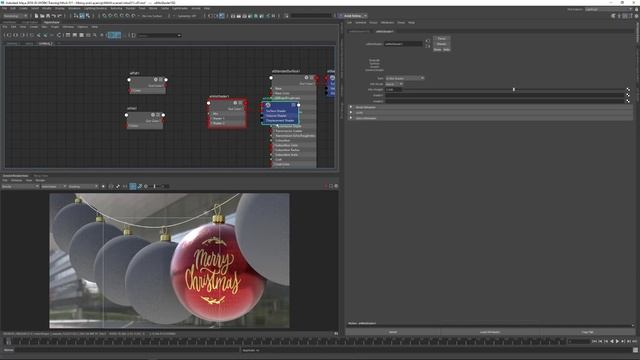Viewport: 640px width, 360px height.
Task: Open the Attributes menu in the Attribute Editor
Action: click(387, 23)
